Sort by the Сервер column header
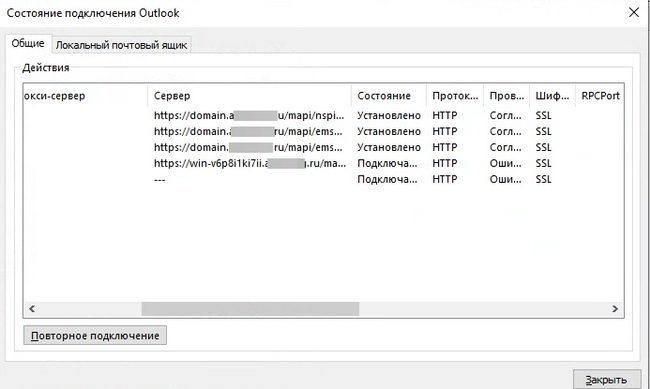This screenshot has width=650, height=389. 250,96
